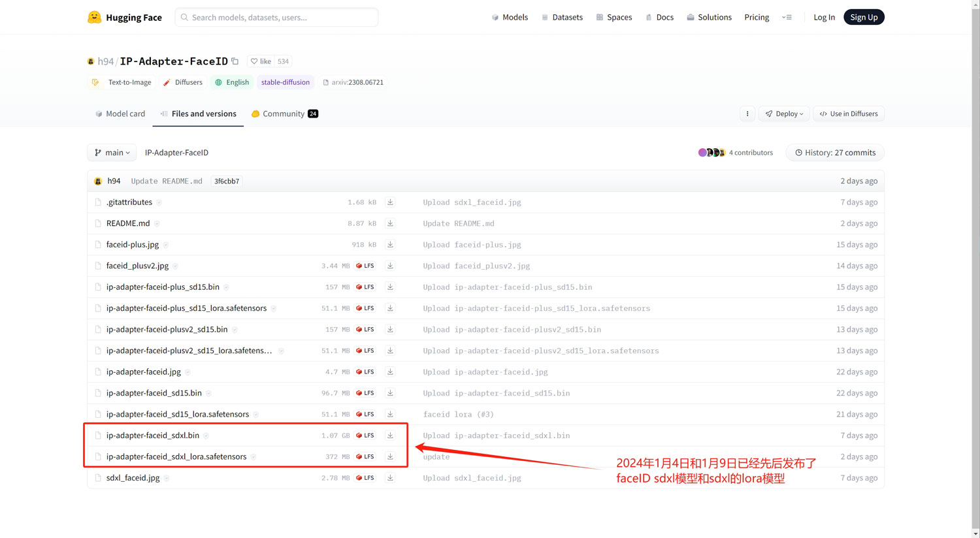This screenshot has height=538, width=980.
Task: Open the ip-adapter-faceid_sdxl.bin file name
Action: click(153, 435)
